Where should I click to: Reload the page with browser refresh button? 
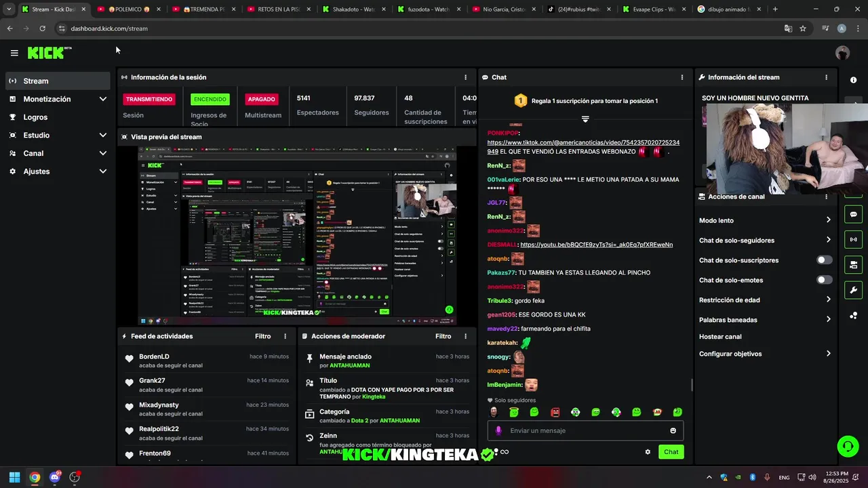coord(42,28)
